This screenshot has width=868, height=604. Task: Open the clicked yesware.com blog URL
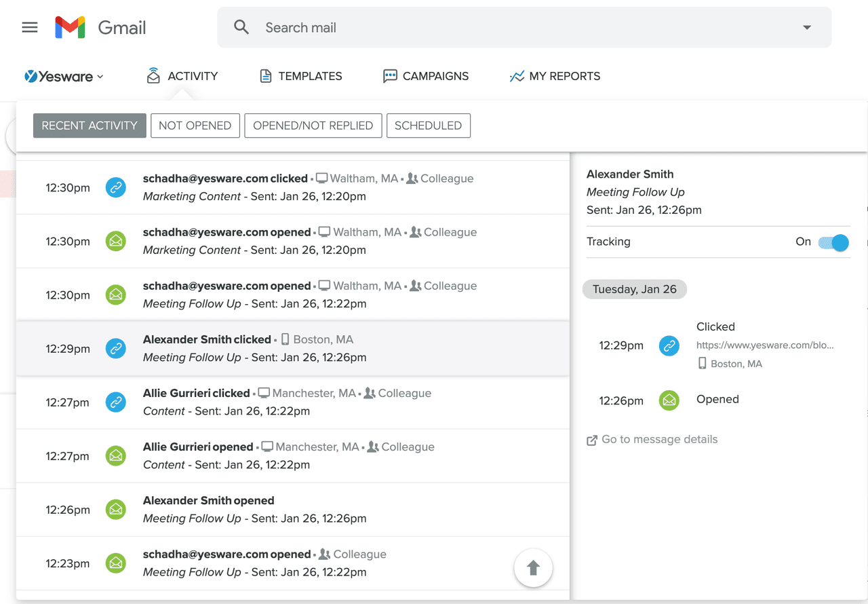[x=764, y=345]
